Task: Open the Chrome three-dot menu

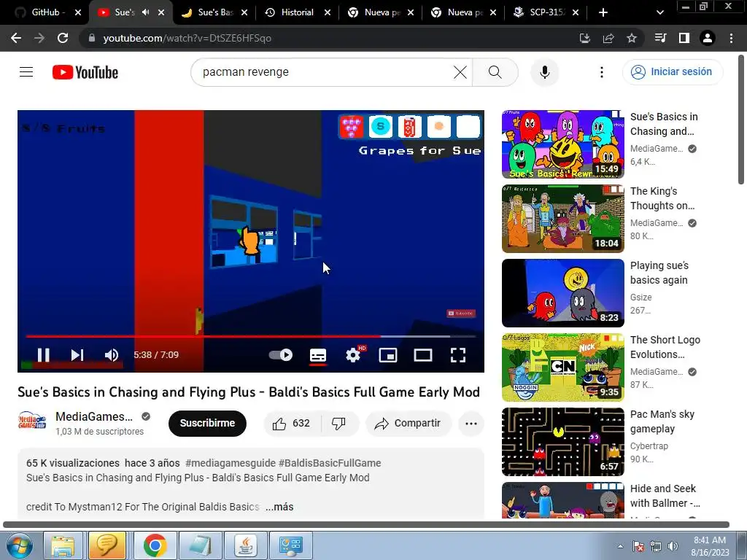Action: click(731, 38)
